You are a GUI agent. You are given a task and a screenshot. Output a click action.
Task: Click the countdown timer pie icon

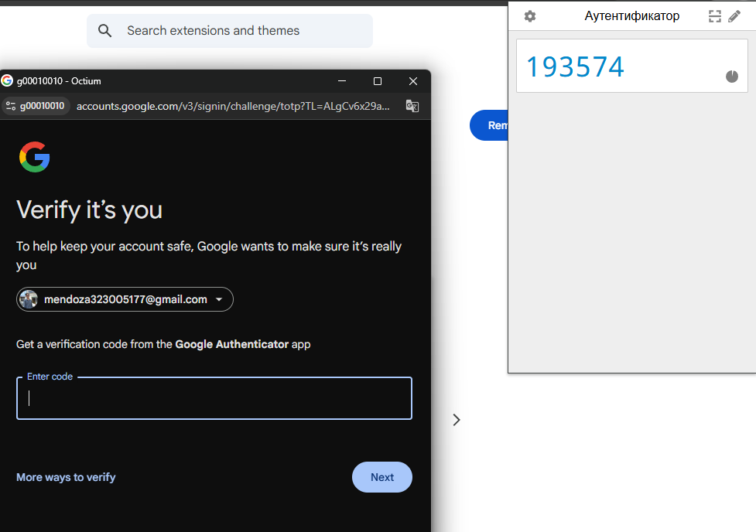click(732, 76)
